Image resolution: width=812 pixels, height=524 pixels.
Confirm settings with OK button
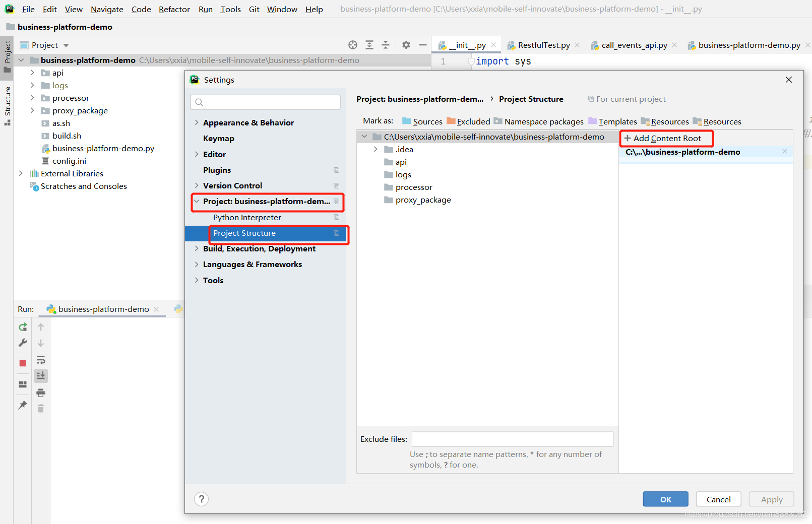tap(665, 499)
